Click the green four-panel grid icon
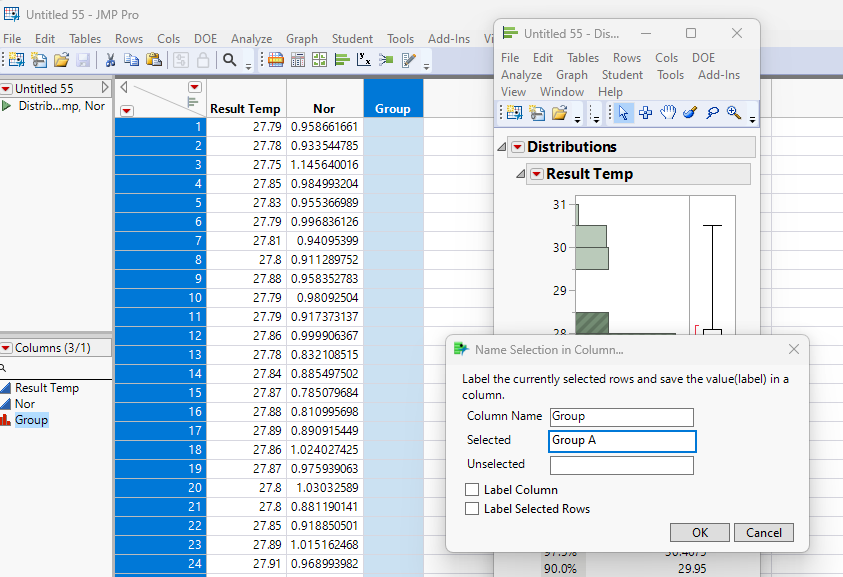Viewport: 843px width, 577px height. (x=319, y=60)
